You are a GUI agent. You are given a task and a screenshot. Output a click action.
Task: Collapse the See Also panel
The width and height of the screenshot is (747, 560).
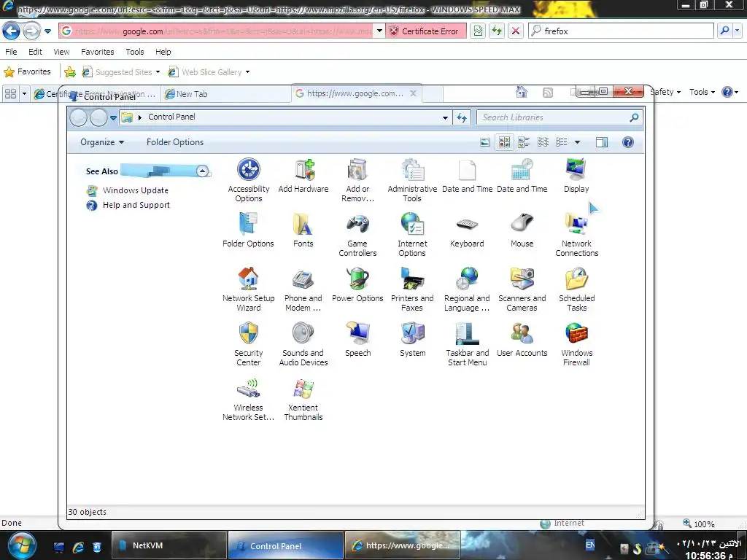(x=203, y=171)
